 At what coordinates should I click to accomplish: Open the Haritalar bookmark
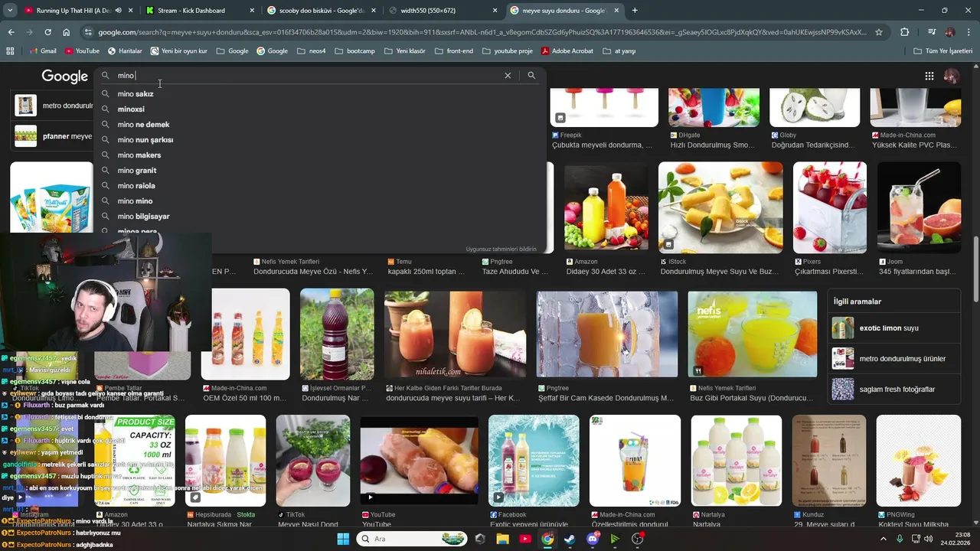pyautogui.click(x=125, y=51)
